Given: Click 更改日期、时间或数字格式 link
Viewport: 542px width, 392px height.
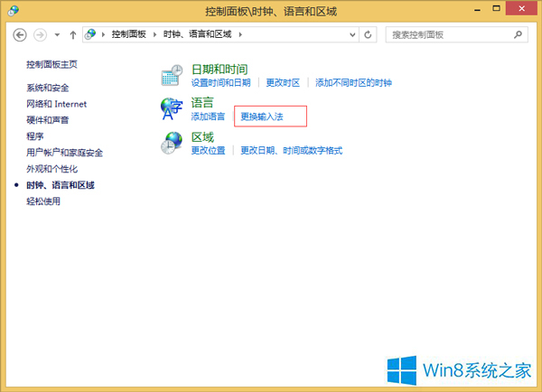Looking at the screenshot, I should click(x=292, y=151).
